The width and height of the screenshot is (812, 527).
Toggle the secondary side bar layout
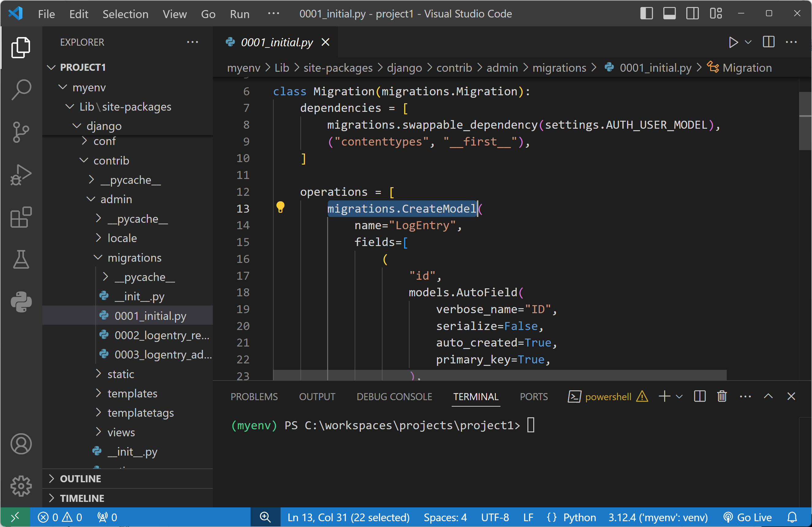point(692,14)
